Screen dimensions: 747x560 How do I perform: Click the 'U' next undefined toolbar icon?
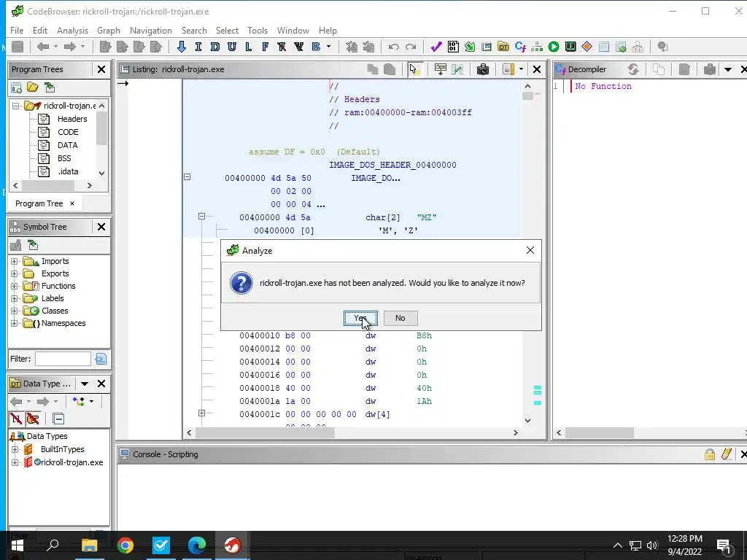coord(231,47)
